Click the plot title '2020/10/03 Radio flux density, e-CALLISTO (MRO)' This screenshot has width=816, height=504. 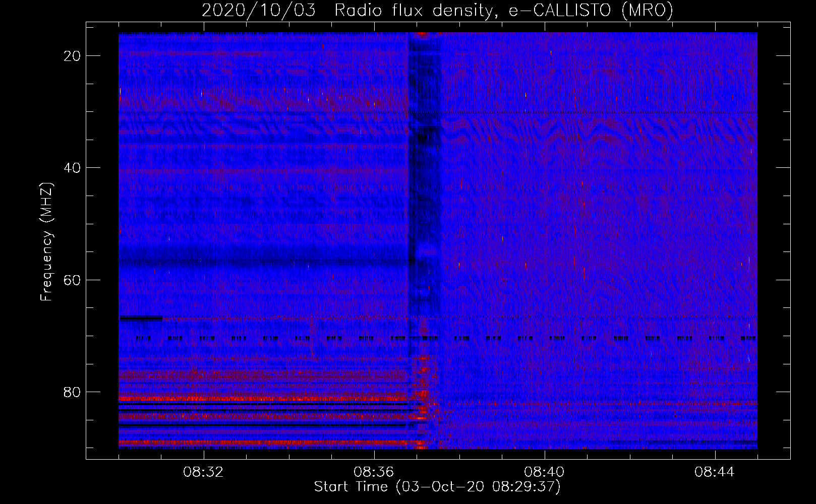coord(437,10)
